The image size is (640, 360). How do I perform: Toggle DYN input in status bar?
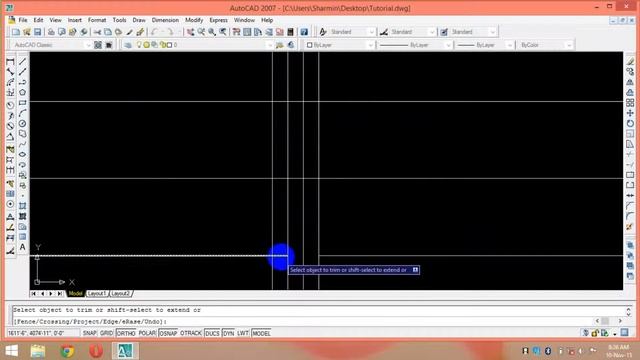229,333
